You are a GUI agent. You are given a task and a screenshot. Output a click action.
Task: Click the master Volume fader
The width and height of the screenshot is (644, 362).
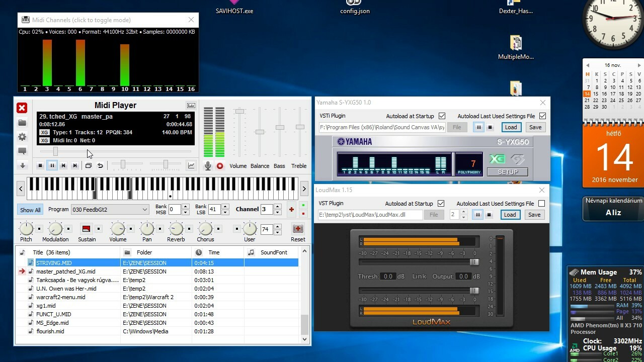point(239,111)
